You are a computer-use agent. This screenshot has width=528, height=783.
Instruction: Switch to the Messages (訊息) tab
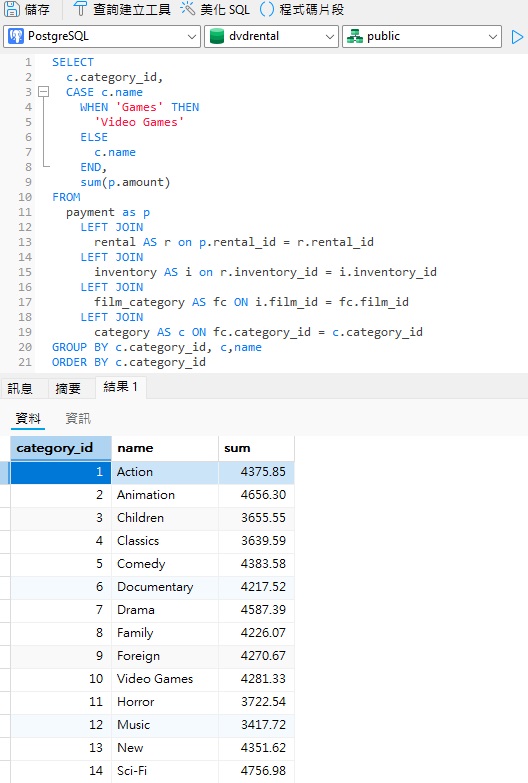[x=20, y=389]
